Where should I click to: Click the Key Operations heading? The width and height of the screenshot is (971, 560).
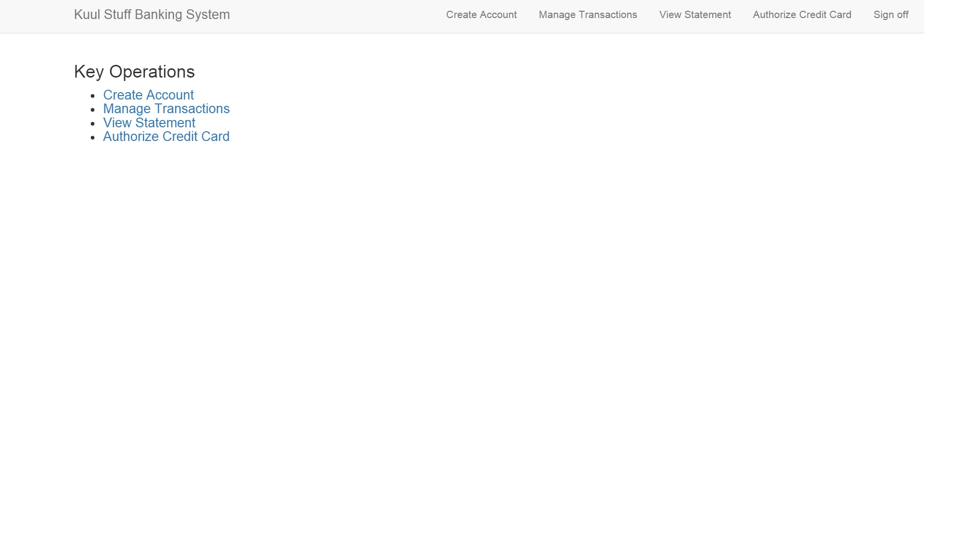(x=134, y=72)
